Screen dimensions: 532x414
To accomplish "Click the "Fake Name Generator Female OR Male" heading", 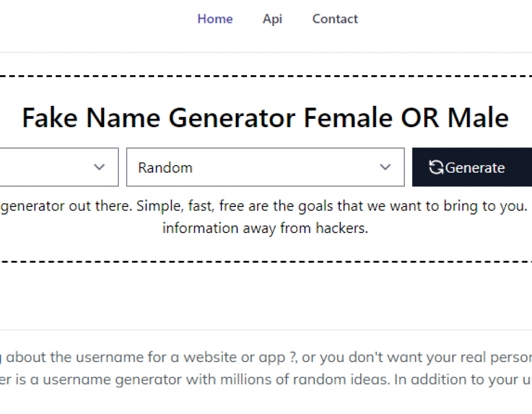I will (x=265, y=118).
